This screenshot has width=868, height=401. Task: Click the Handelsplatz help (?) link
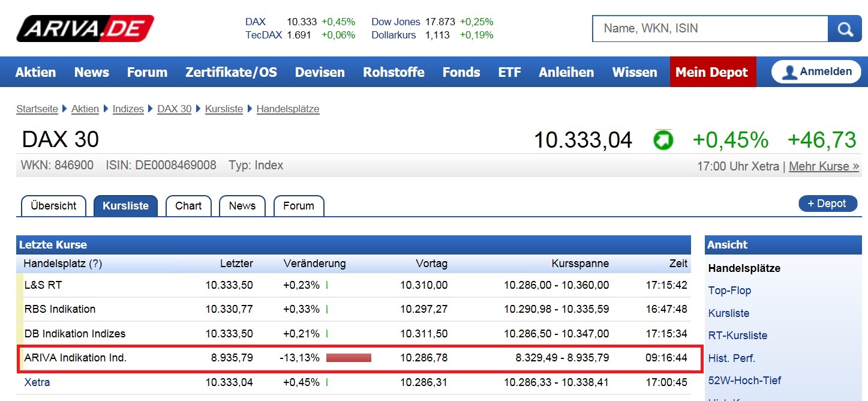95,264
